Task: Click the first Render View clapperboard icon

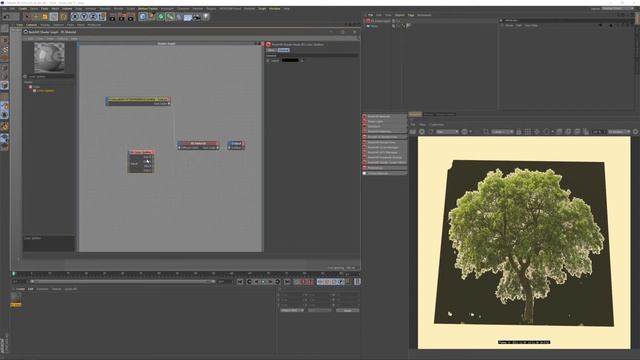Action: pos(113,17)
